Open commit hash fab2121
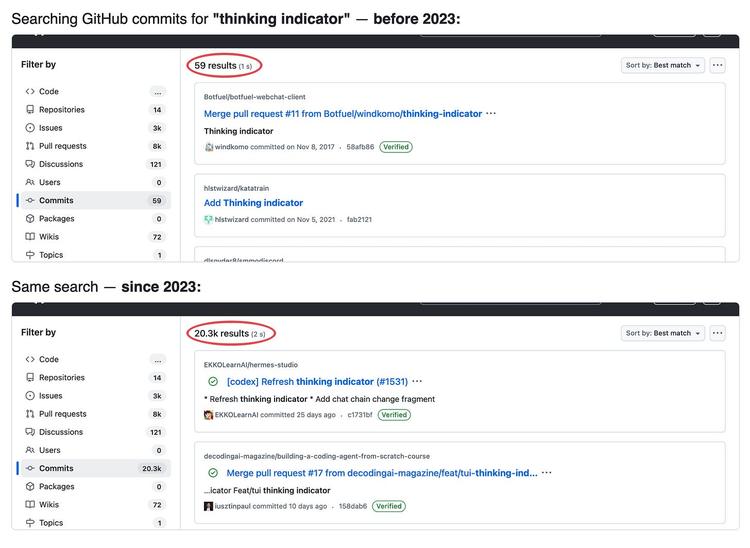 359,219
